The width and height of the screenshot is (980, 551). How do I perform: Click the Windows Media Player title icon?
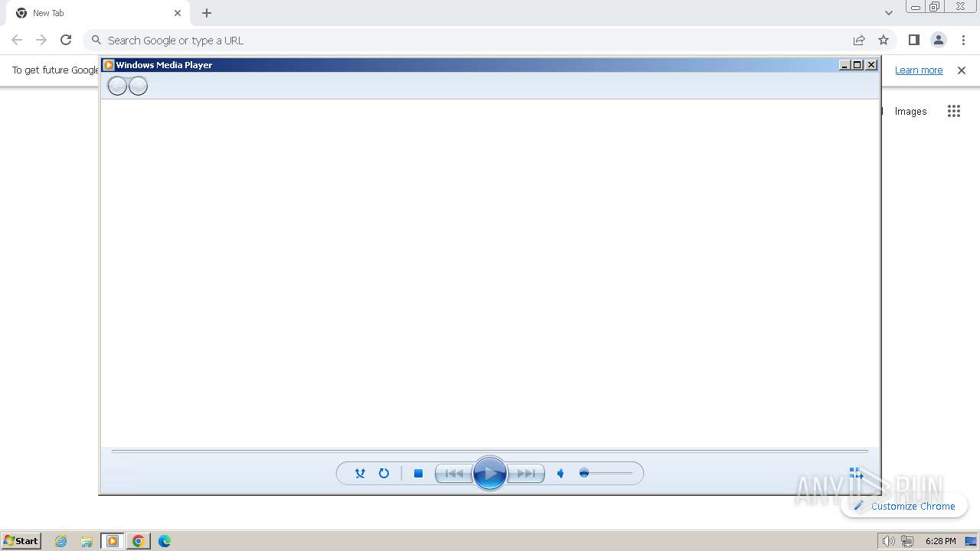[109, 65]
